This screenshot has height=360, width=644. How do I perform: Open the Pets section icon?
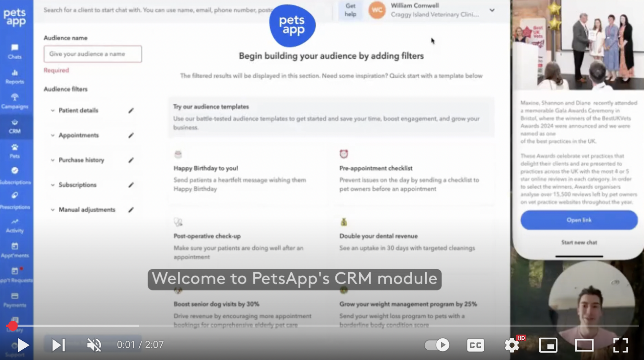(14, 150)
